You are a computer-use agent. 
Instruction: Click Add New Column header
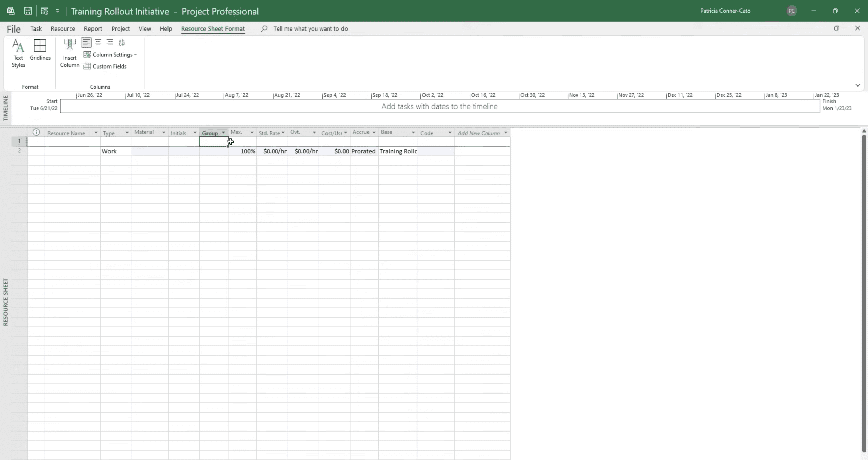coord(478,133)
